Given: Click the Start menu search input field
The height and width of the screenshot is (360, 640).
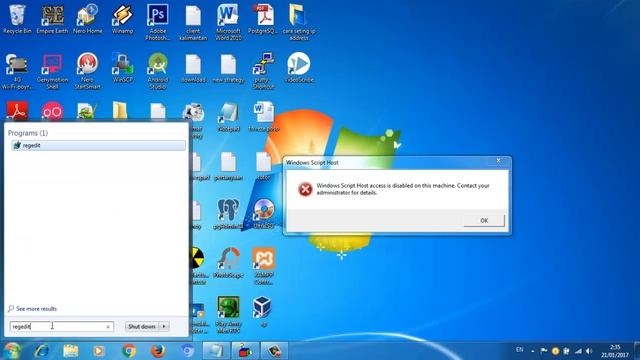Looking at the screenshot, I should pyautogui.click(x=61, y=327).
